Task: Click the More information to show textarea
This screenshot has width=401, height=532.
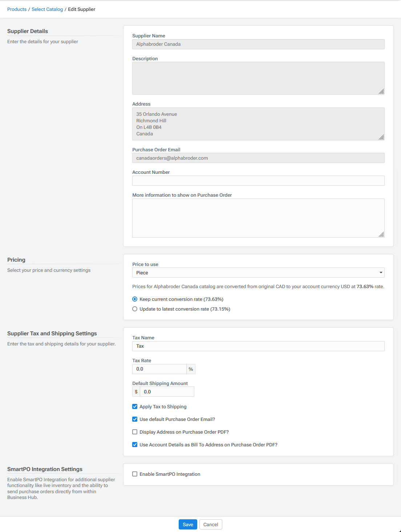Action: (x=258, y=218)
